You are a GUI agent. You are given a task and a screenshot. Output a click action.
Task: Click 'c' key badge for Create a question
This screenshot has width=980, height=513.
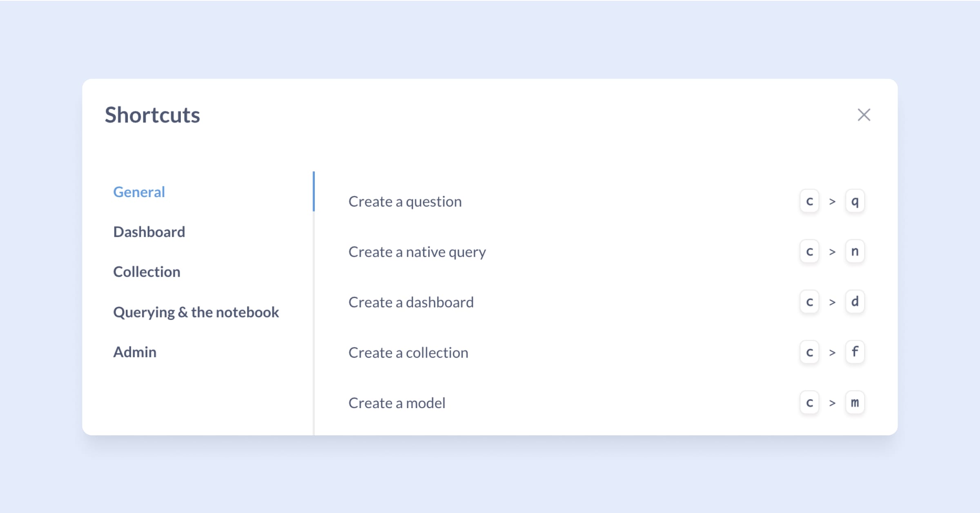click(x=809, y=201)
